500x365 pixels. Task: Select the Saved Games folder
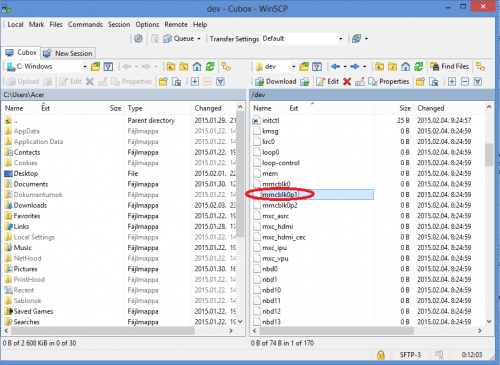coord(33,311)
